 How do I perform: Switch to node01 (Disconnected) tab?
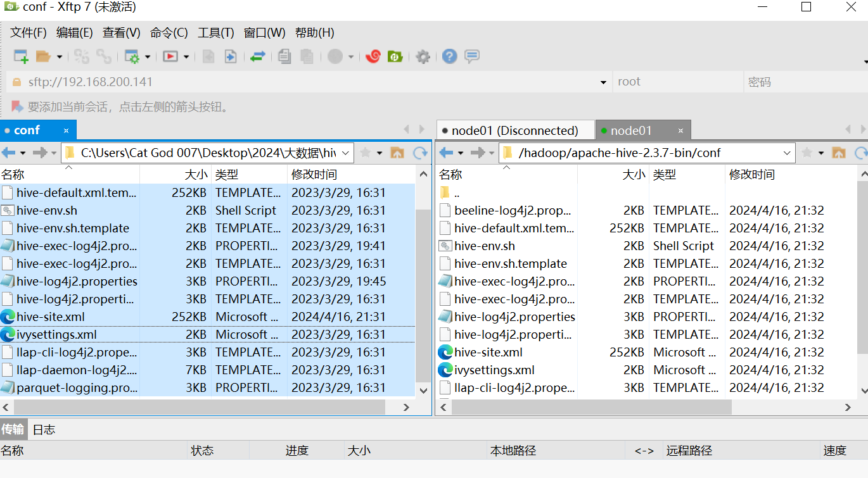(515, 130)
